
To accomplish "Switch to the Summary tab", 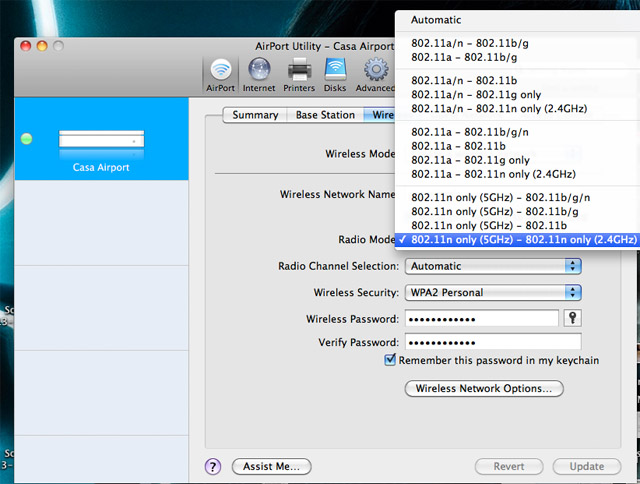I will coord(255,115).
